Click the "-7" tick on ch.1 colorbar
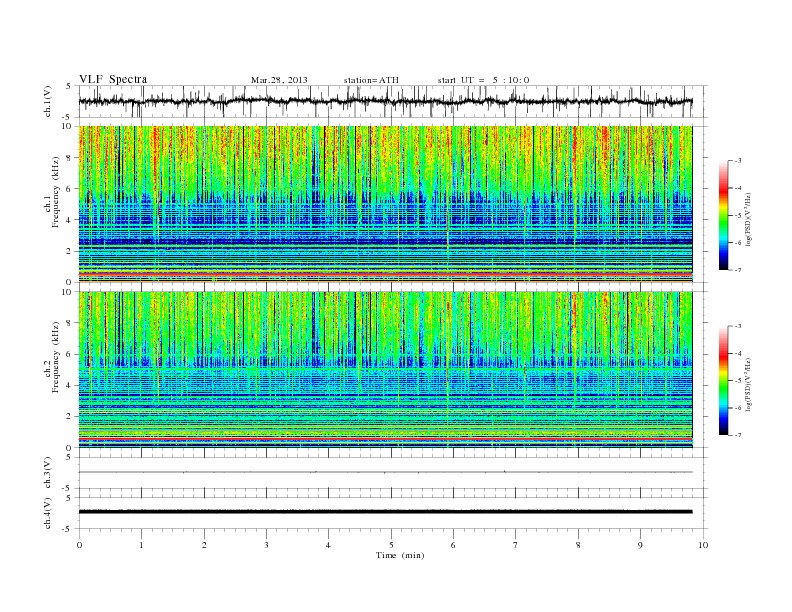Screen dimensions: 792x612 tap(738, 270)
